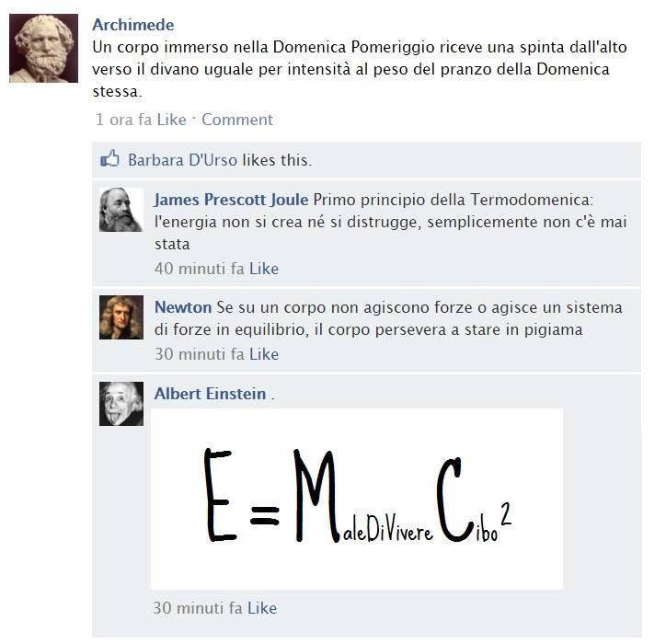The image size is (666, 644).
Task: Like Joule's Termodomenica comment
Action: click(x=264, y=269)
